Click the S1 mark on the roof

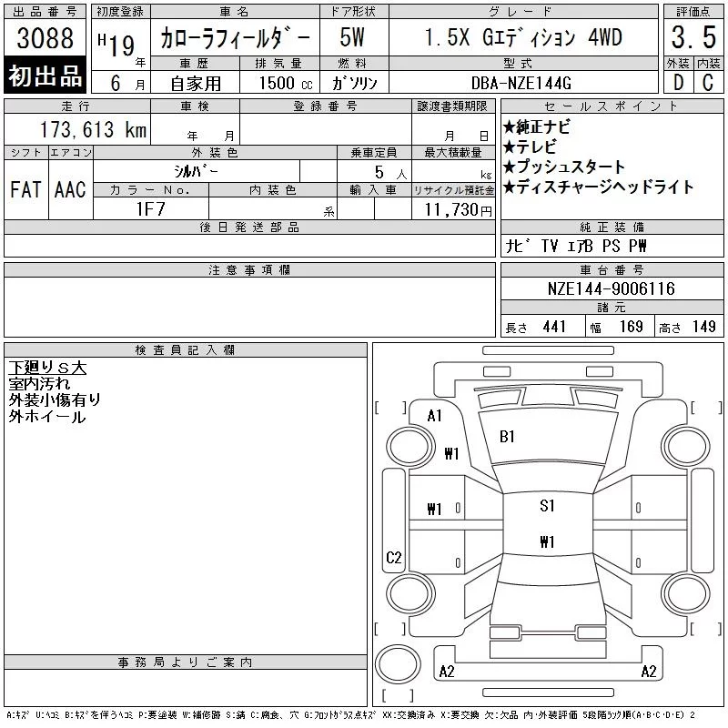548,506
